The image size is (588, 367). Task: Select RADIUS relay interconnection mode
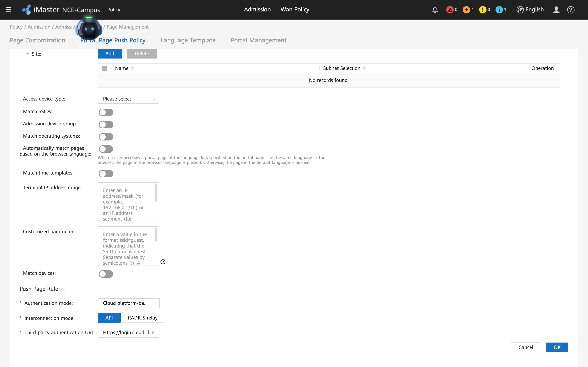point(143,318)
